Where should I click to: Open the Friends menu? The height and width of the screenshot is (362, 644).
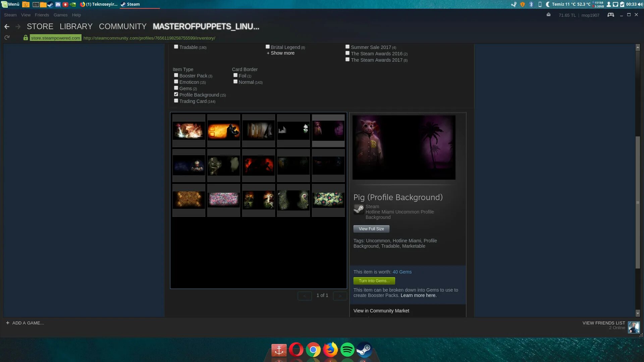coord(42,15)
